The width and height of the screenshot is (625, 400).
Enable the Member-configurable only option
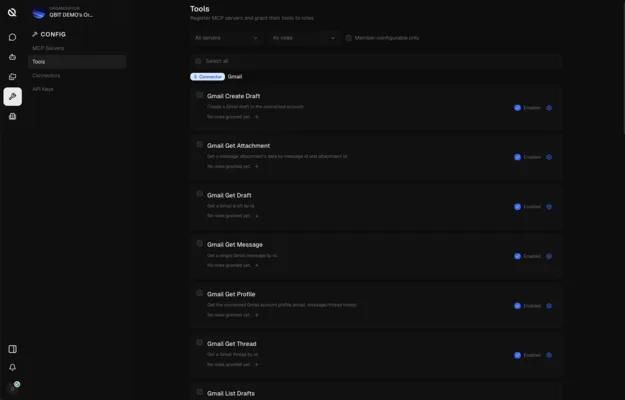pyautogui.click(x=349, y=38)
